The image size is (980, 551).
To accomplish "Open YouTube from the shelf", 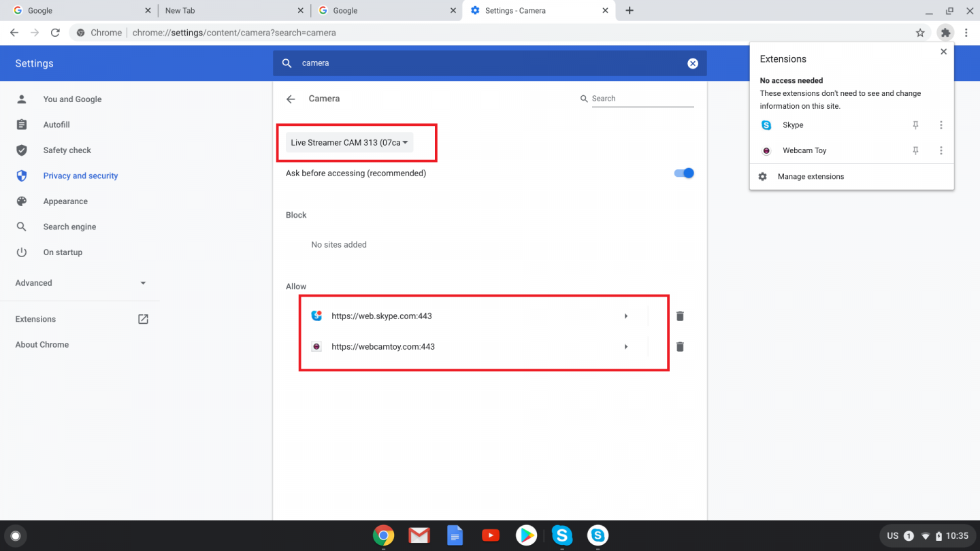I will (490, 536).
